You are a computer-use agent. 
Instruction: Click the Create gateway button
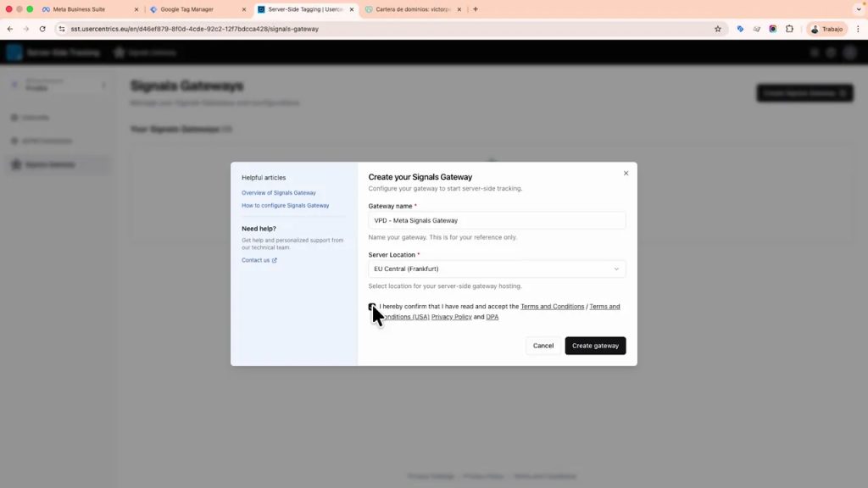(595, 346)
